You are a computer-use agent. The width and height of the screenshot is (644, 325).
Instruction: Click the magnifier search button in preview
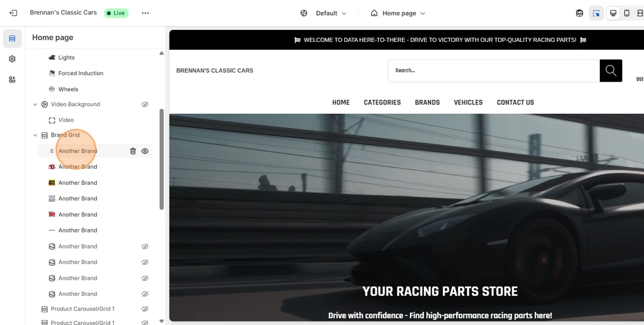[x=611, y=71]
